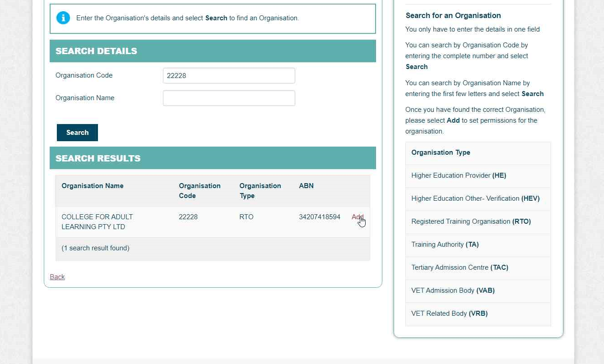
Task: Add College for Adult Learning organisation
Action: pos(357,217)
